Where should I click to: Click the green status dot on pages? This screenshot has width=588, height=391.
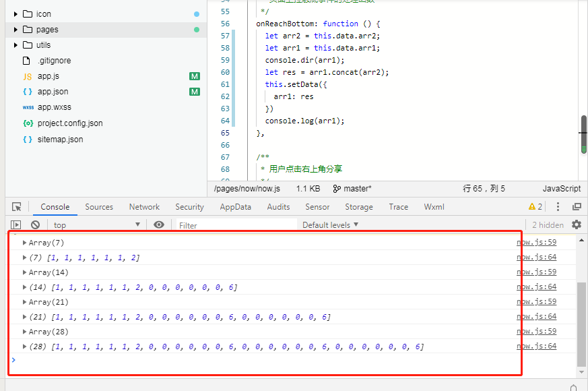pos(197,30)
